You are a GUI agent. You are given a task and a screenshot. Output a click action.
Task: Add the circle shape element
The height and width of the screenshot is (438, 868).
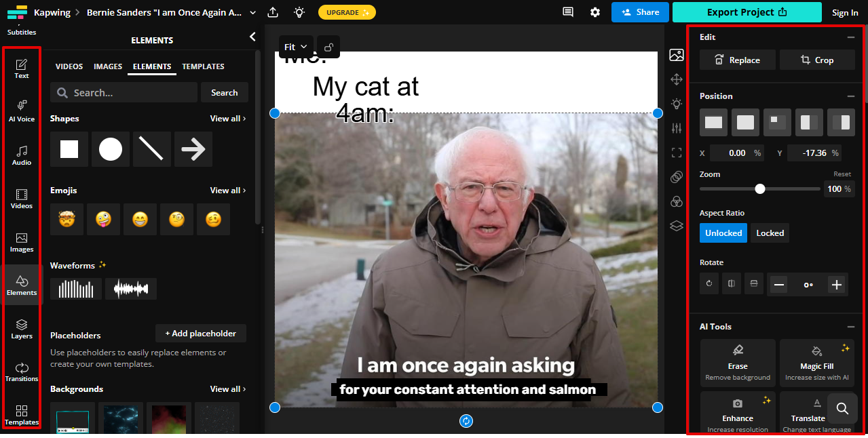pos(111,149)
